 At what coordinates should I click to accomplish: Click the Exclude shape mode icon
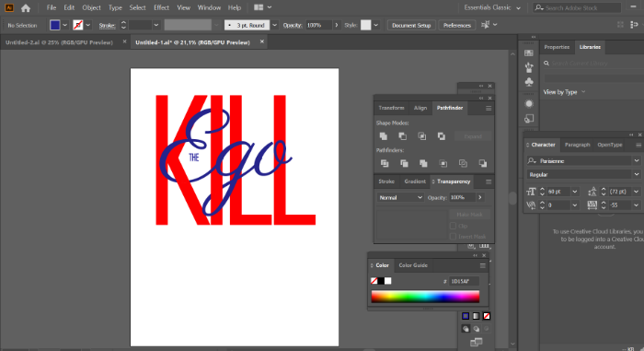click(x=441, y=136)
